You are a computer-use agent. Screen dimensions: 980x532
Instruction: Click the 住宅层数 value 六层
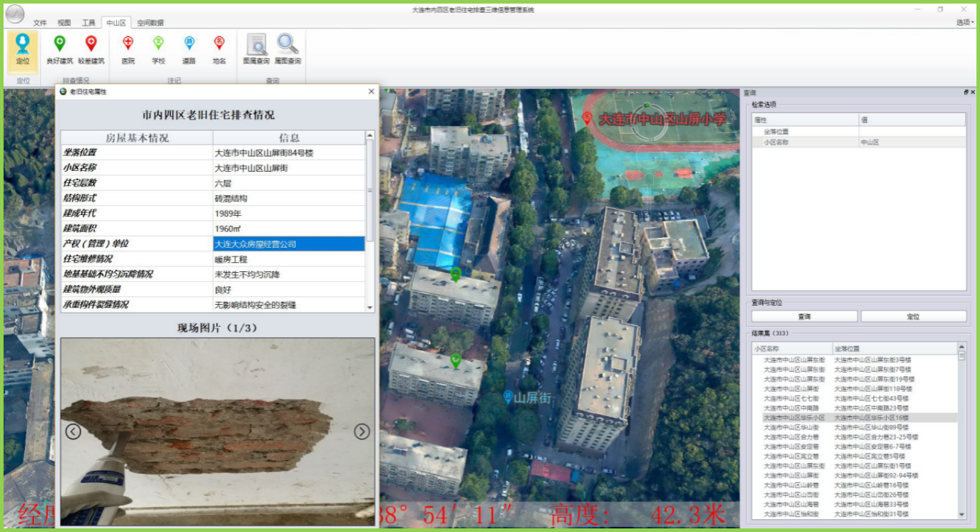point(223,183)
